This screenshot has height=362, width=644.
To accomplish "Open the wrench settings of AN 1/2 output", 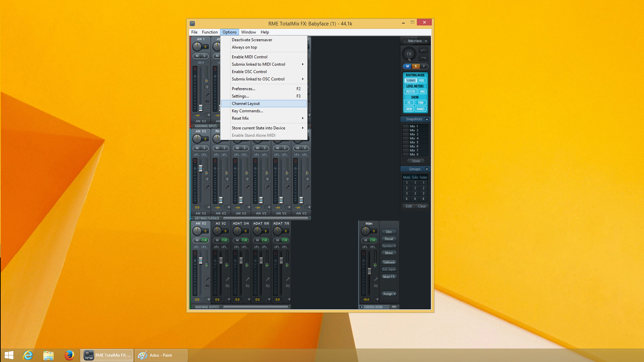I will [207, 279].
